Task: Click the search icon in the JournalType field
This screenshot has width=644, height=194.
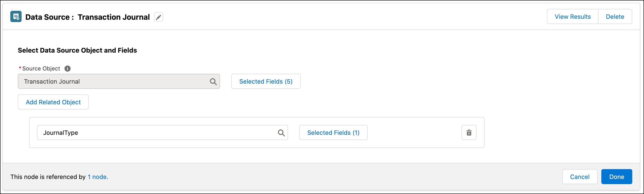Action: coord(281,132)
